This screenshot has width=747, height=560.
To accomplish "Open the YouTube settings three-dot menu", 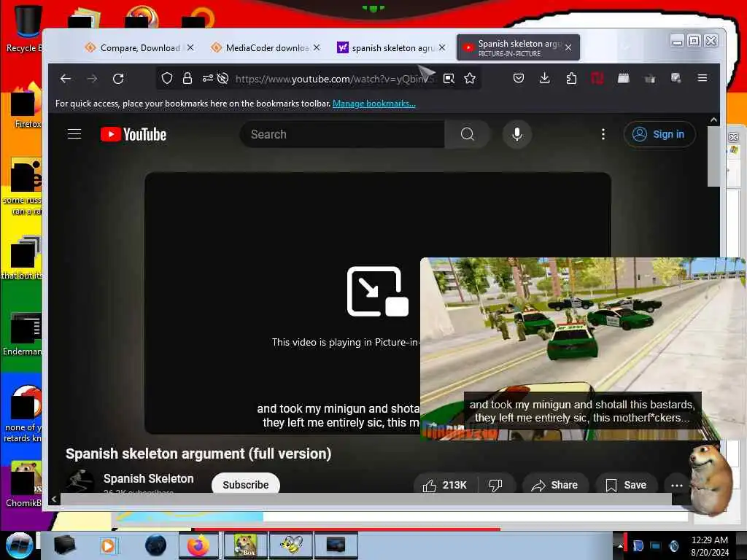I will [603, 134].
